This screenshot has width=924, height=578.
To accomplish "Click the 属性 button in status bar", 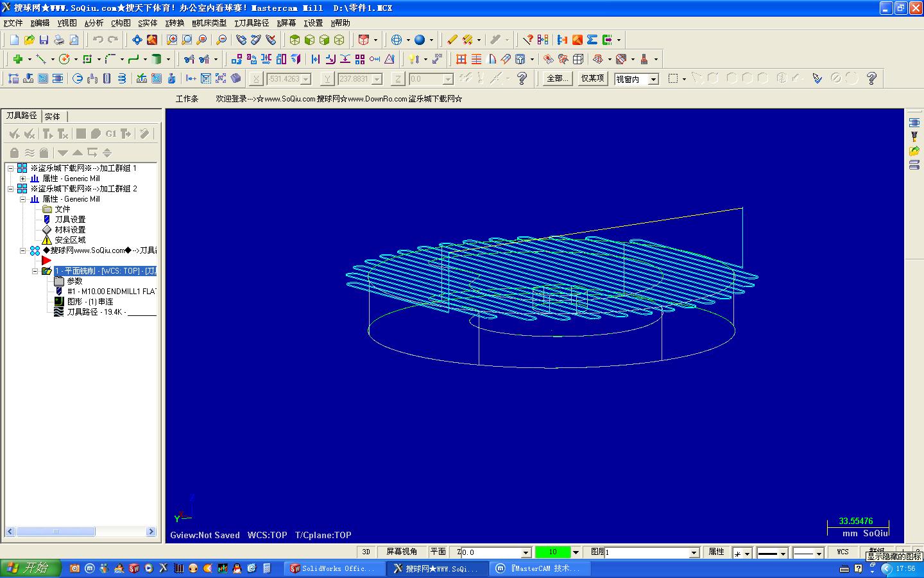I will (716, 552).
